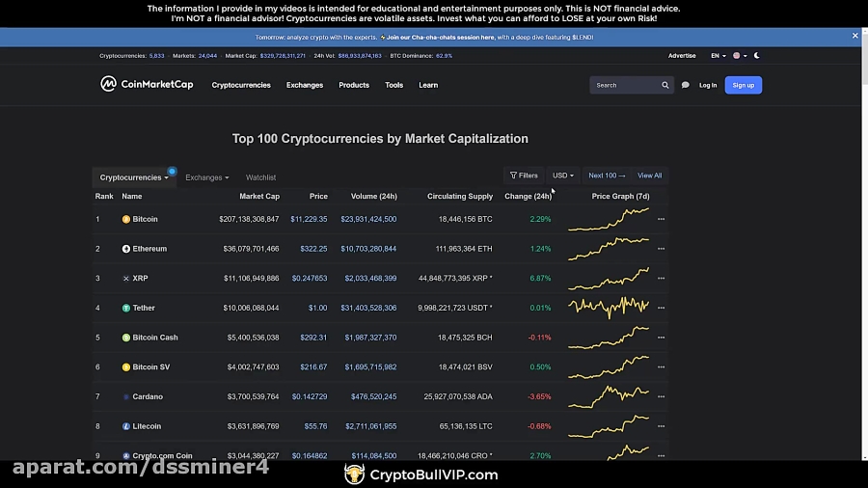Expand the USD currency dropdown
868x488 pixels.
pos(563,176)
